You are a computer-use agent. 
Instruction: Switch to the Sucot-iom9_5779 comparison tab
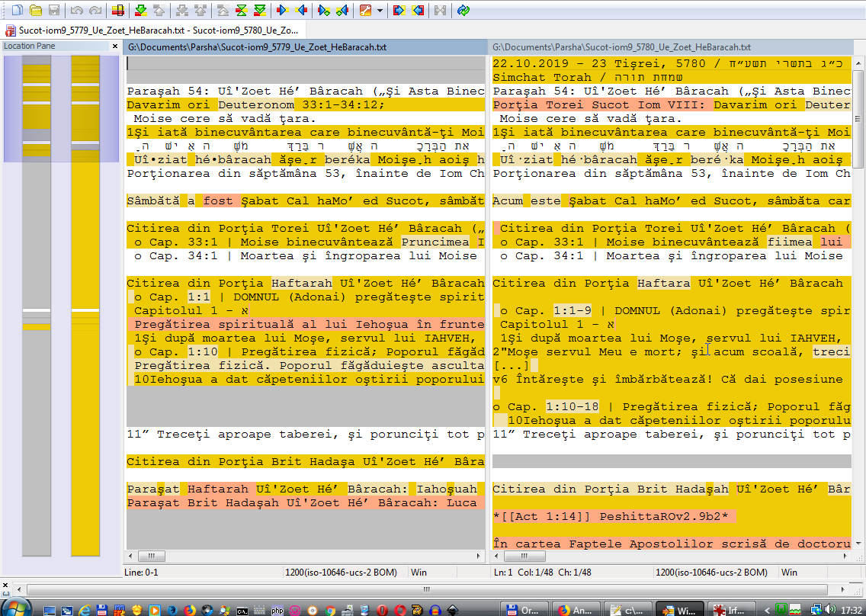152,30
